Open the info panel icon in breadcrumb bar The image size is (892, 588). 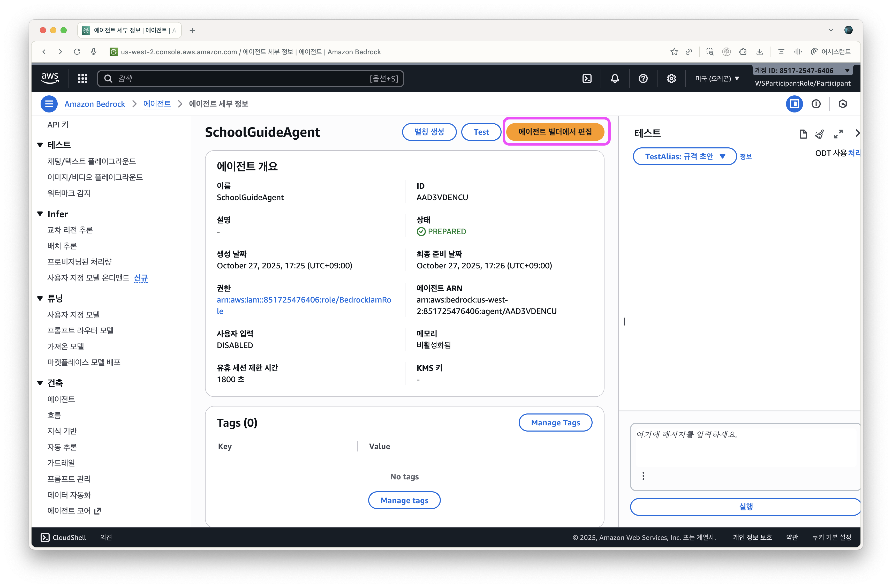click(816, 104)
